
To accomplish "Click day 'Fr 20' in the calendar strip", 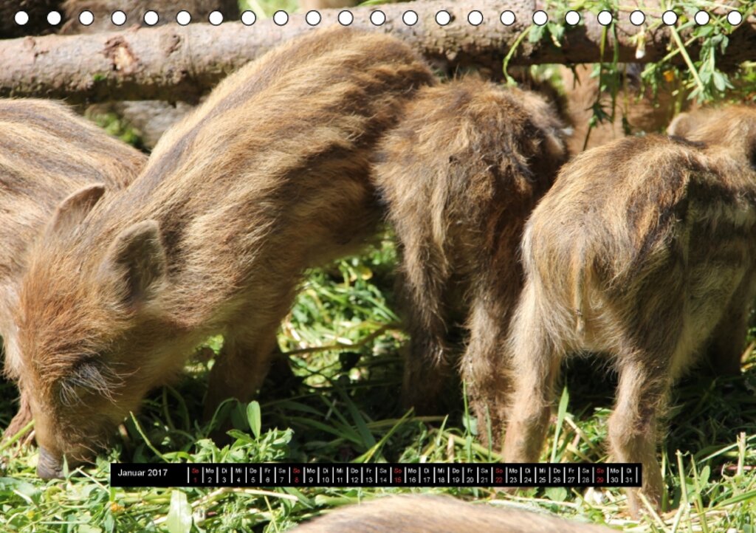I will (x=470, y=475).
